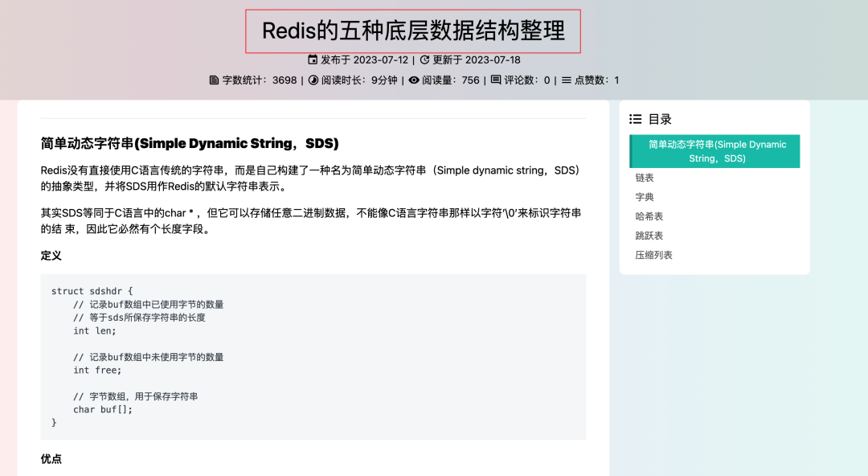
Task: Click the code line 'struct sdshdr {'
Action: tap(92, 291)
